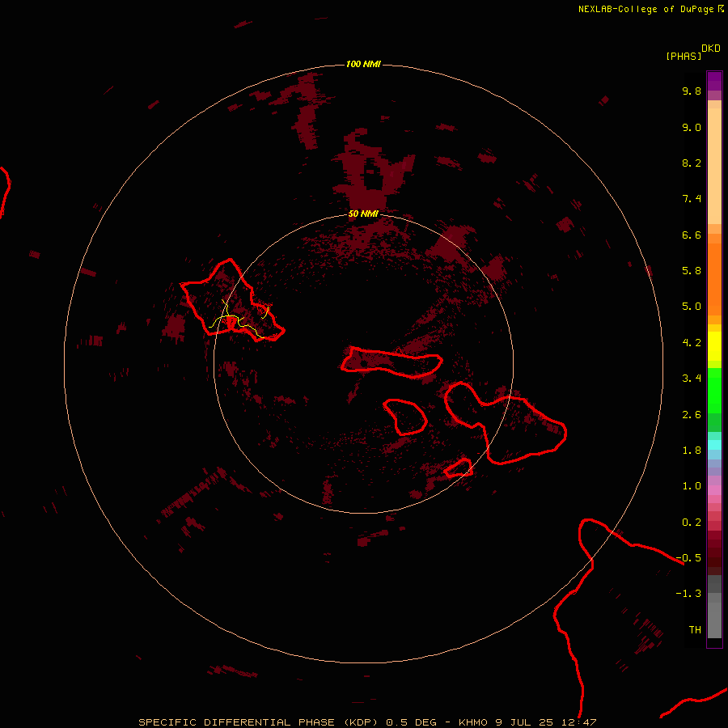Select the 1.0 scale value
Image resolution: width=728 pixels, height=728 pixels.
point(692,486)
